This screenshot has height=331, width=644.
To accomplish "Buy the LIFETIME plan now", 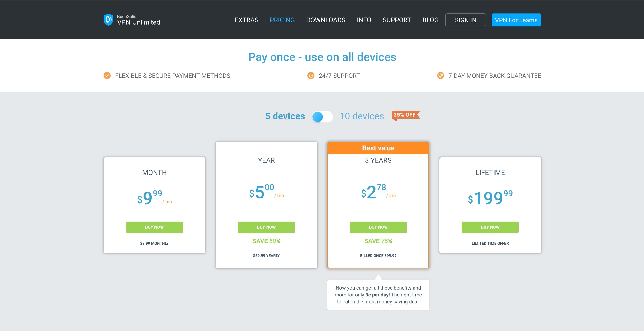I will (x=490, y=227).
